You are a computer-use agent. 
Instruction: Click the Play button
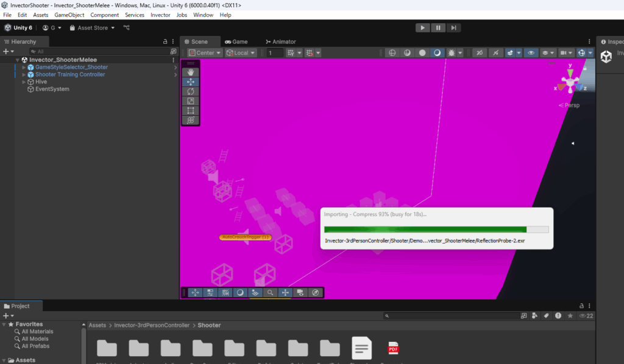click(x=423, y=28)
